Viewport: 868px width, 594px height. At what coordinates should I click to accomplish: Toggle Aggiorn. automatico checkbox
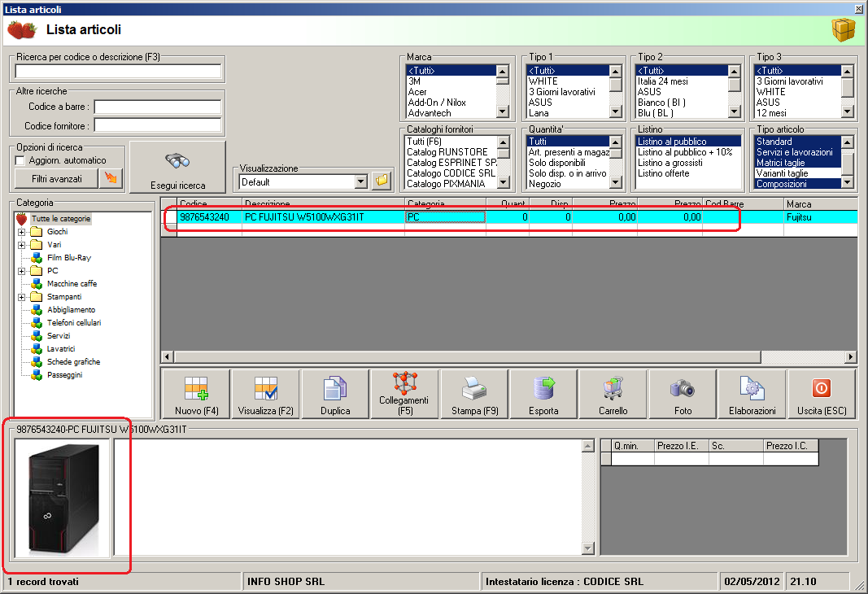click(20, 160)
